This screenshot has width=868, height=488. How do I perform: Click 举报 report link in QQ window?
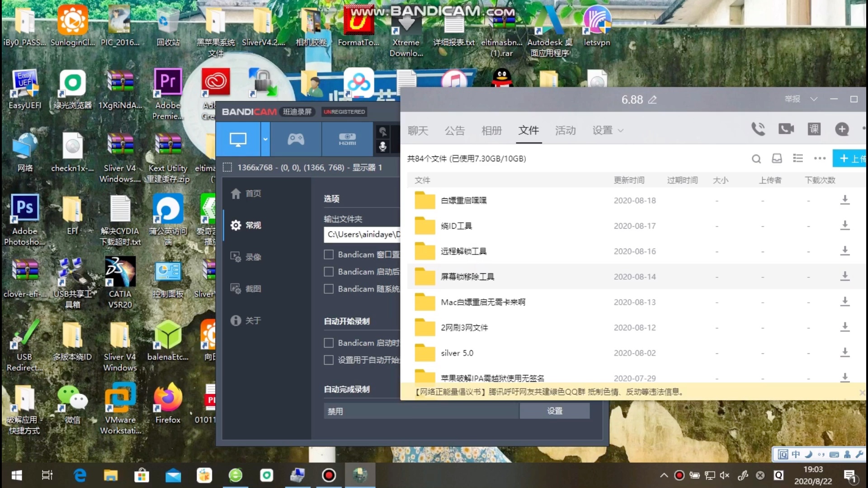tap(792, 99)
